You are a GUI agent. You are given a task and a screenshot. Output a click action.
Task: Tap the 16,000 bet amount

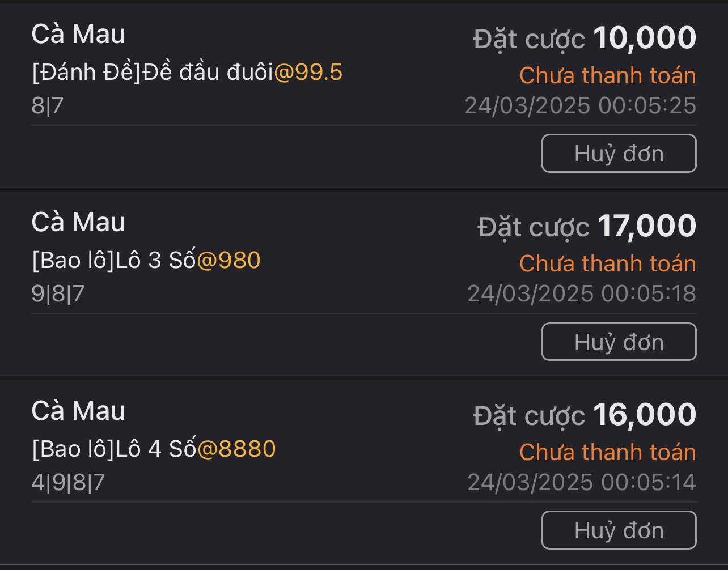[645, 415]
